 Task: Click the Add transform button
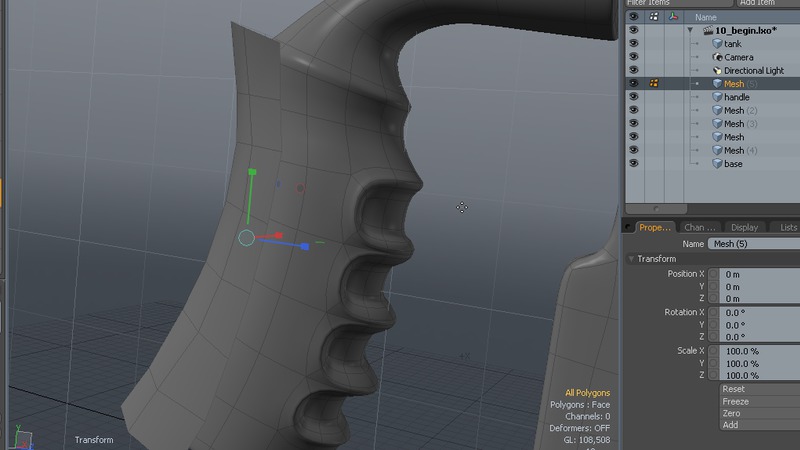click(x=760, y=425)
